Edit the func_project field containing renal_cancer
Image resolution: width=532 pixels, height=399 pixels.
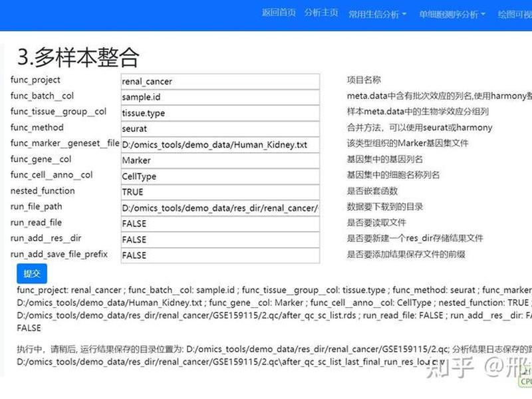[220, 81]
